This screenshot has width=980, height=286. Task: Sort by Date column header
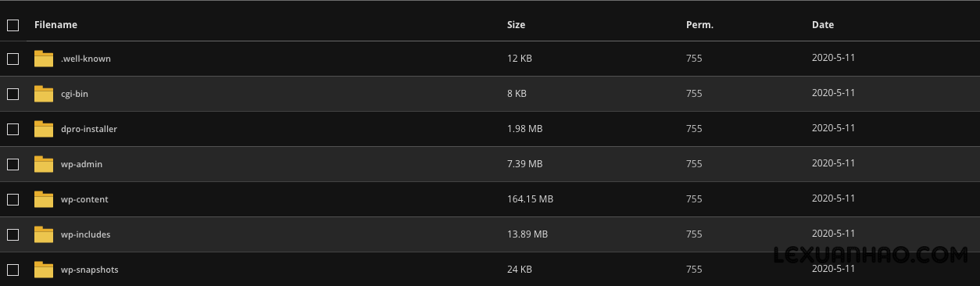[823, 25]
